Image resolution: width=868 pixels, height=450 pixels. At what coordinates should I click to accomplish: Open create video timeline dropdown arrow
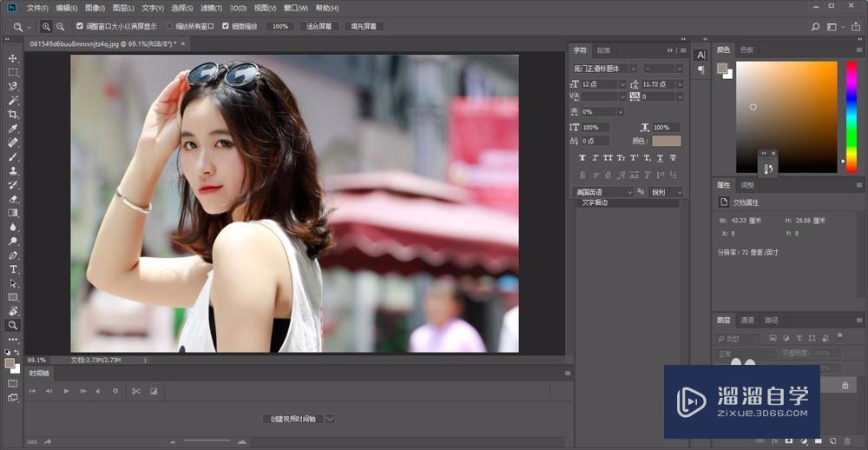coord(330,419)
